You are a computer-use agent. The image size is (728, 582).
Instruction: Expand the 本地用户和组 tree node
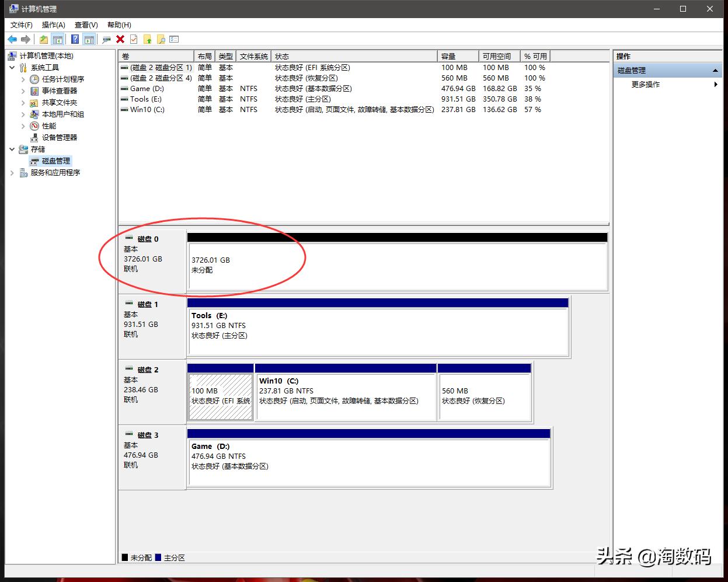click(23, 114)
